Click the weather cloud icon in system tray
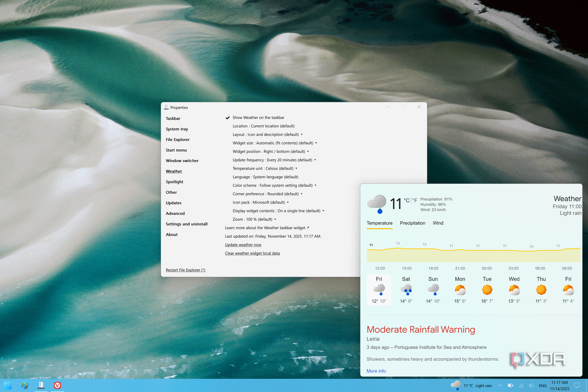588x392 pixels. point(455,385)
